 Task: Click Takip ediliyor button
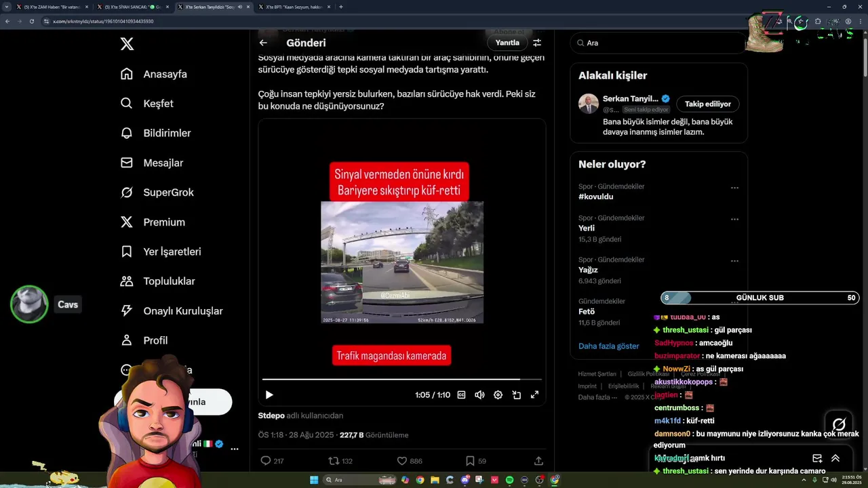click(x=708, y=104)
